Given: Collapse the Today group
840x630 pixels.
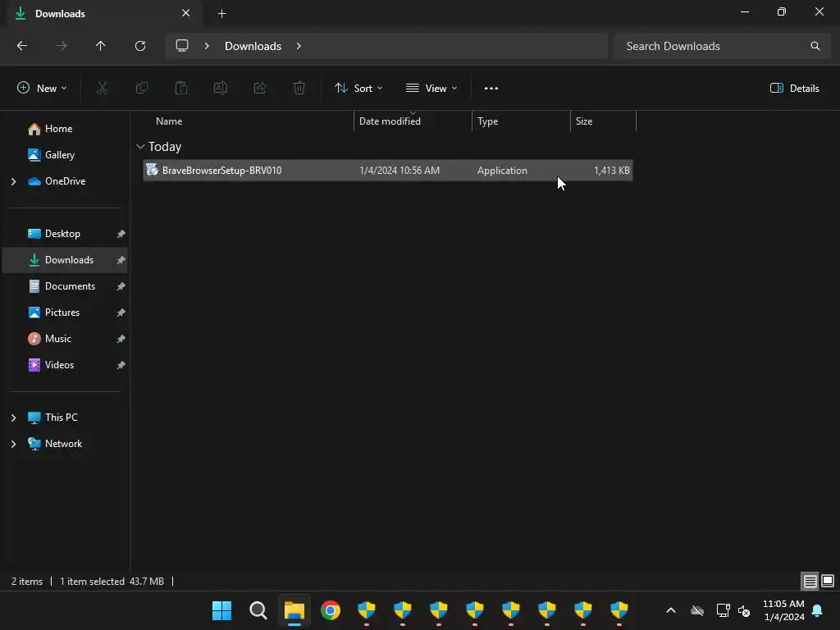Looking at the screenshot, I should pyautogui.click(x=140, y=147).
